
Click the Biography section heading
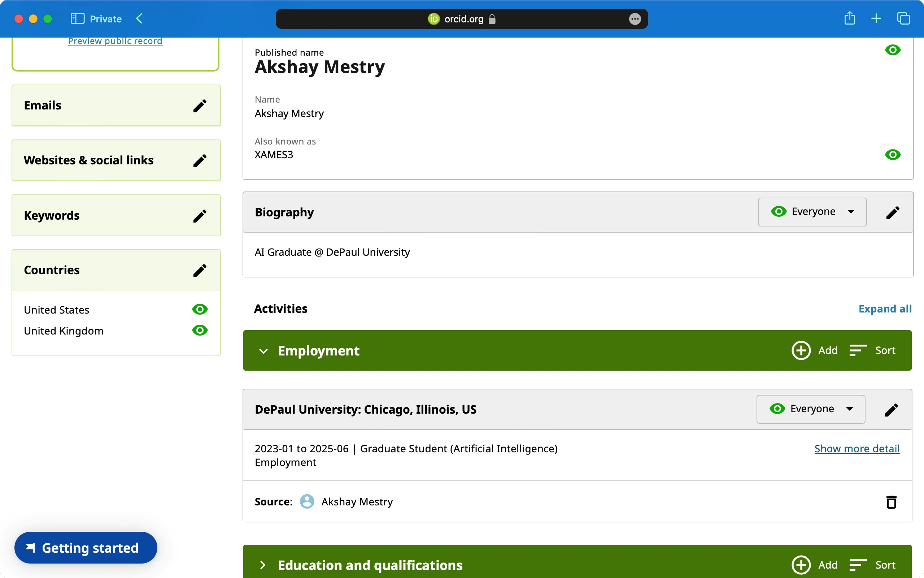(284, 212)
